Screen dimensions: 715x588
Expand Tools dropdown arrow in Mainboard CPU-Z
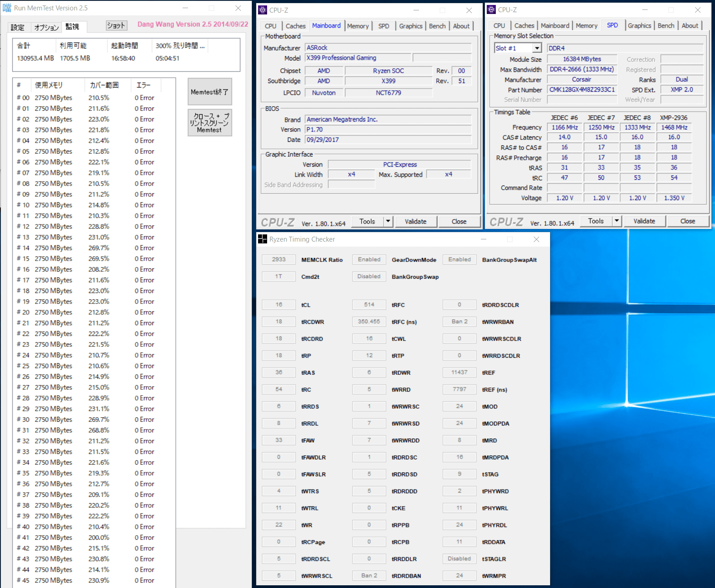pyautogui.click(x=388, y=221)
